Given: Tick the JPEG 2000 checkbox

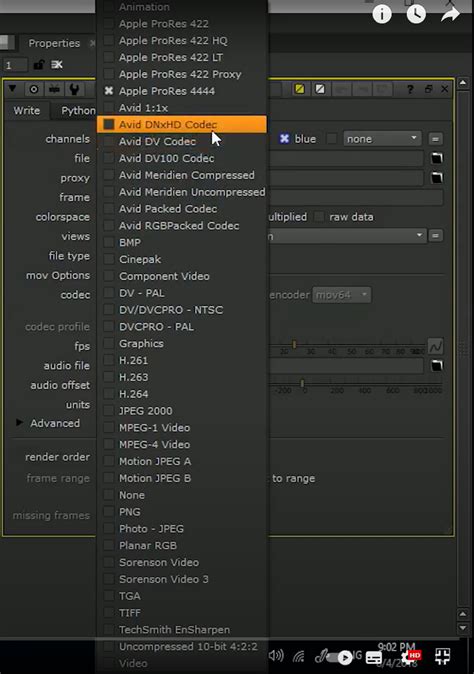Looking at the screenshot, I should pyautogui.click(x=109, y=411).
